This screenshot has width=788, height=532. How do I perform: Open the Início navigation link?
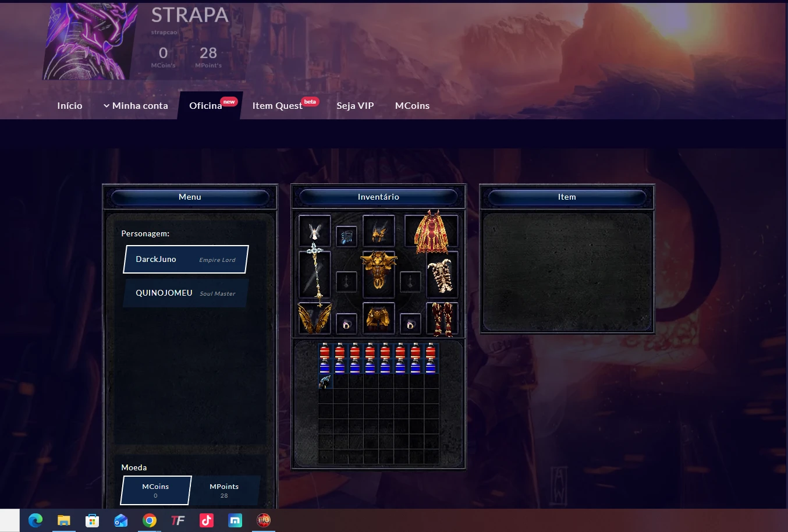click(x=70, y=105)
